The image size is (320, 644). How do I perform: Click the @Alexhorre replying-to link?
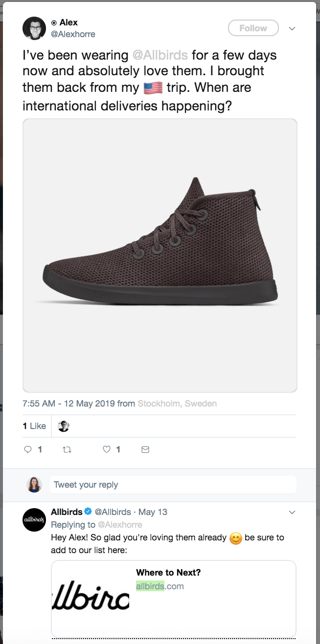pos(120,525)
